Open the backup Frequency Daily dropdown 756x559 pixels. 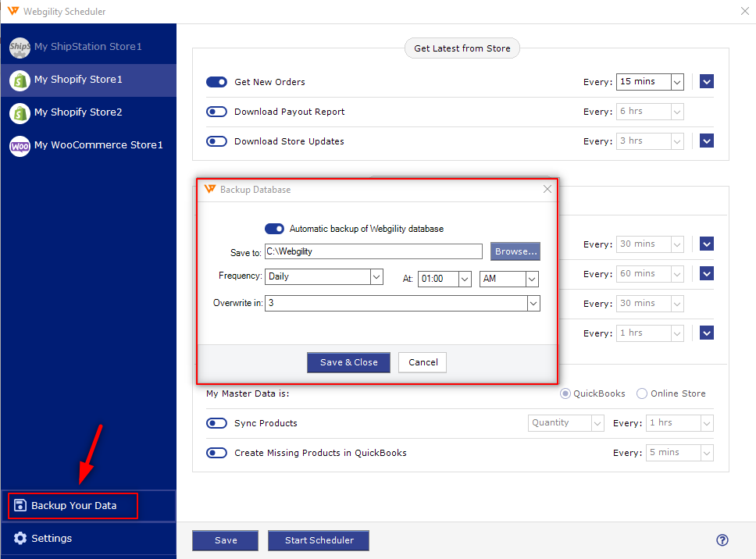[x=324, y=276]
